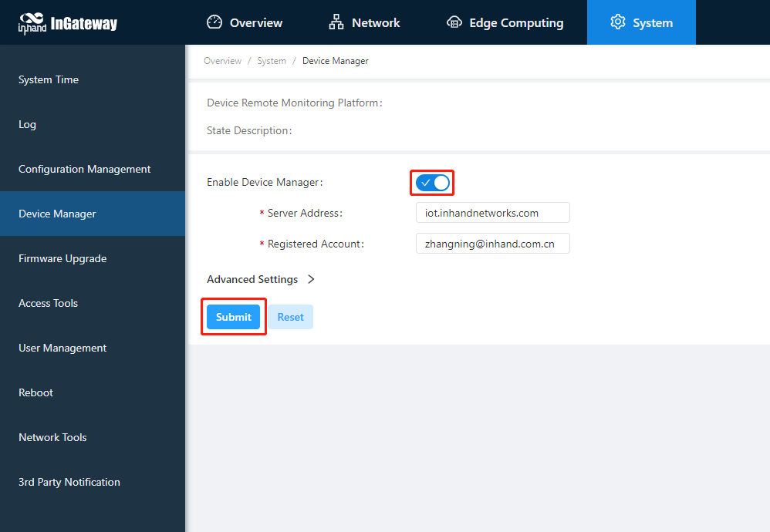Open Firmware Upgrade in the sidebar
The width and height of the screenshot is (770, 532).
point(93,258)
